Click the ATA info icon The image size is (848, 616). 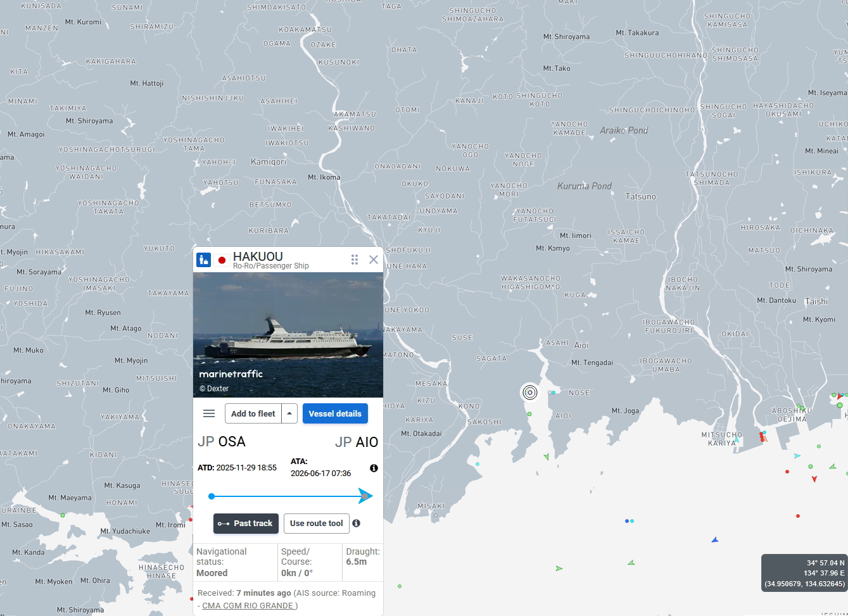(374, 468)
